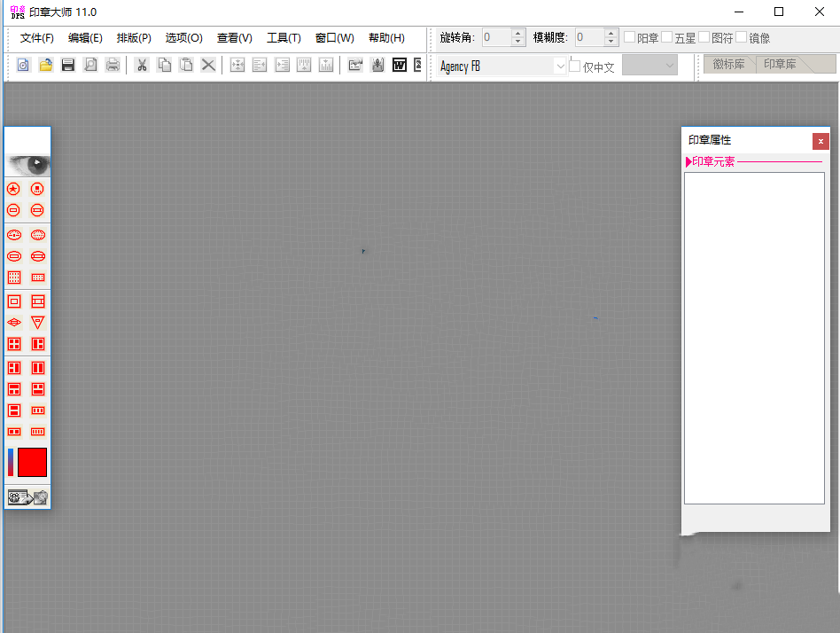Viewport: 840px width, 633px height.
Task: Open file with the folder icon
Action: click(45, 66)
